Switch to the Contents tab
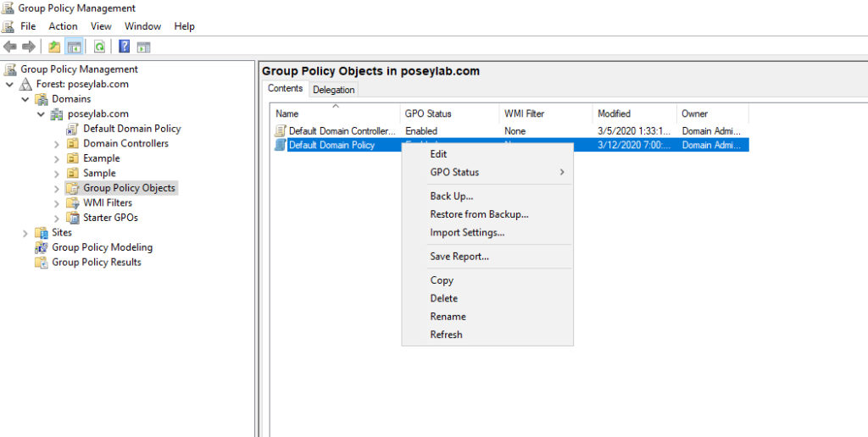This screenshot has height=437, width=868. pyautogui.click(x=285, y=89)
